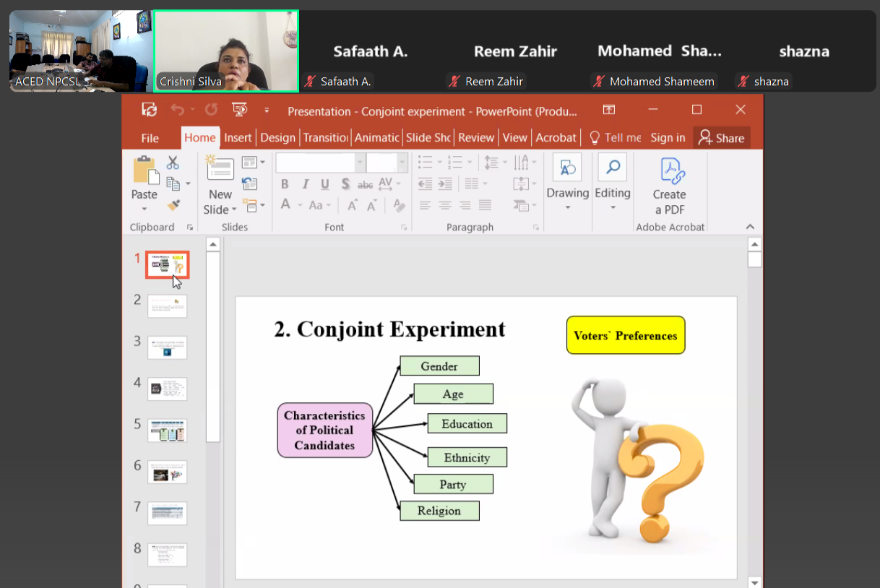Switch to the Insert tab
The height and width of the screenshot is (588, 880).
(238, 138)
